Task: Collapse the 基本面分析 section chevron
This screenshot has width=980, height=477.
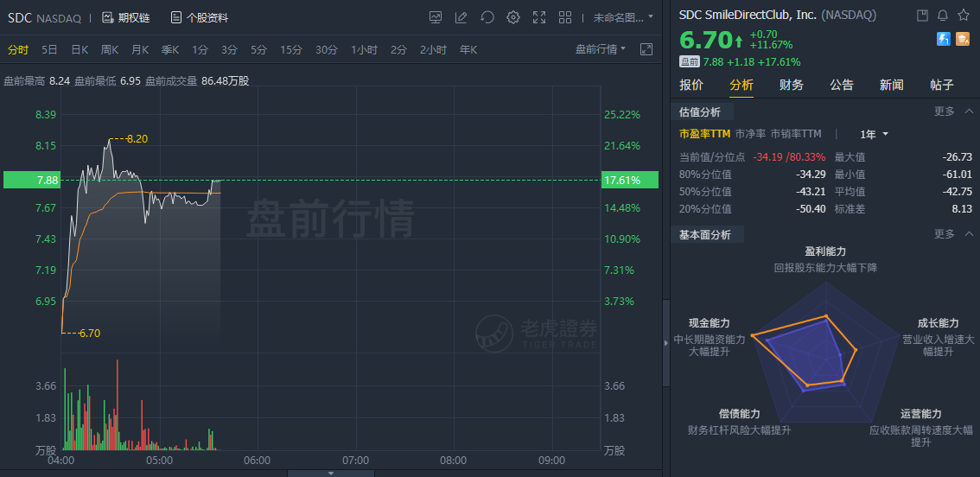Action: click(x=969, y=234)
